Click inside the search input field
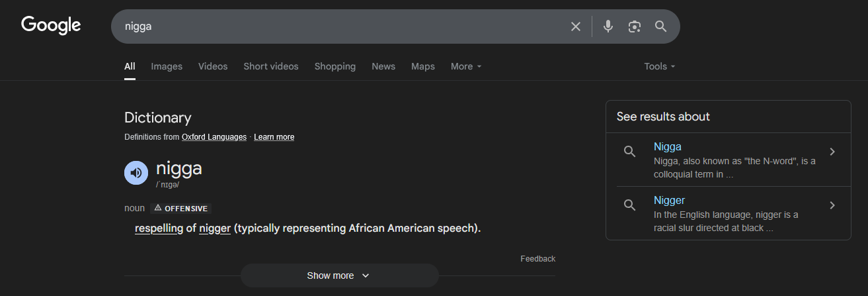This screenshot has width=868, height=296. coord(340,26)
